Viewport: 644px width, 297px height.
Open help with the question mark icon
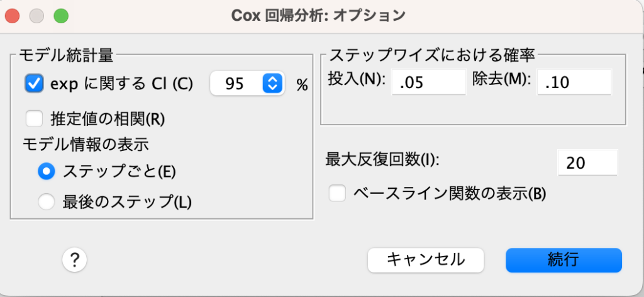pos(74,260)
